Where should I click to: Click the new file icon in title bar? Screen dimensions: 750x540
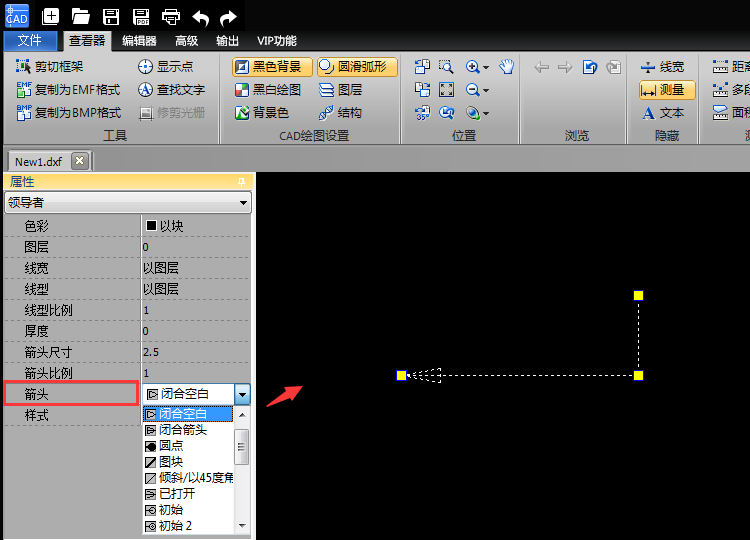click(x=50, y=17)
